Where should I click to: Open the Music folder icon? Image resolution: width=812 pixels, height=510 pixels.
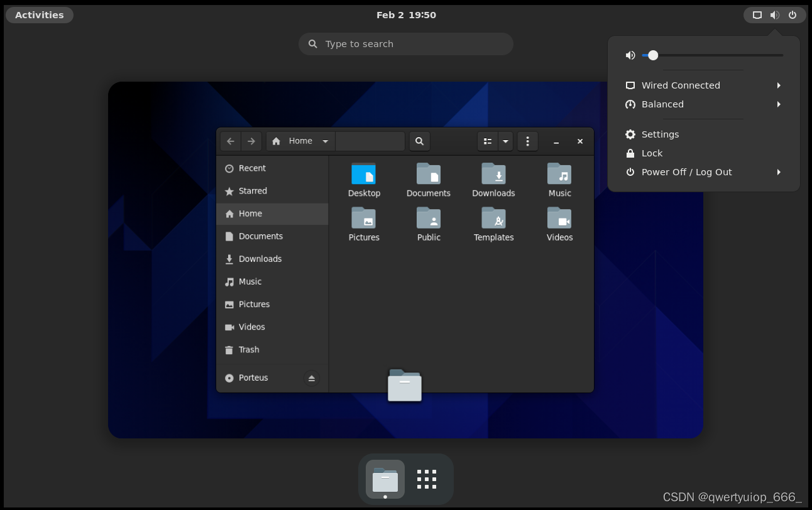559,176
